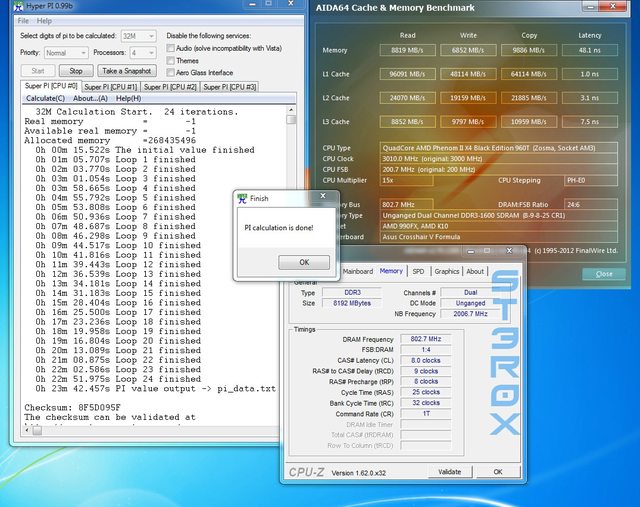Toggle the Aero Glass Interface checkbox
This screenshot has width=640, height=507.
tap(171, 73)
